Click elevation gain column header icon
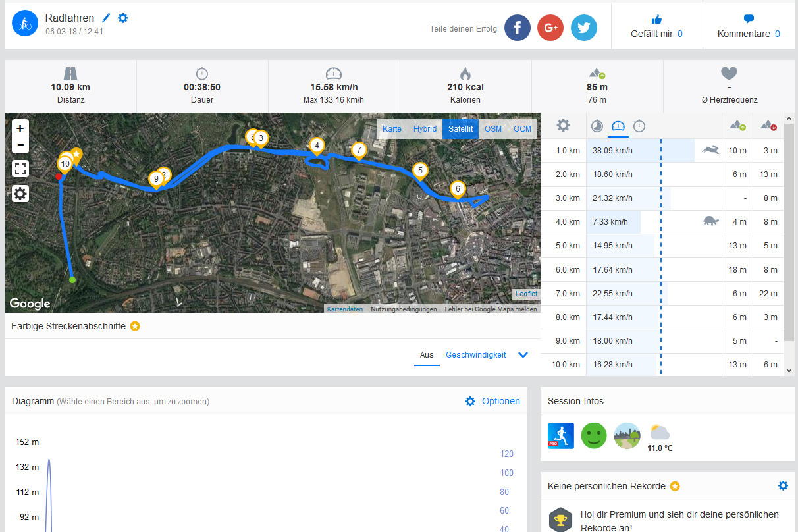This screenshot has width=798, height=532. click(737, 126)
